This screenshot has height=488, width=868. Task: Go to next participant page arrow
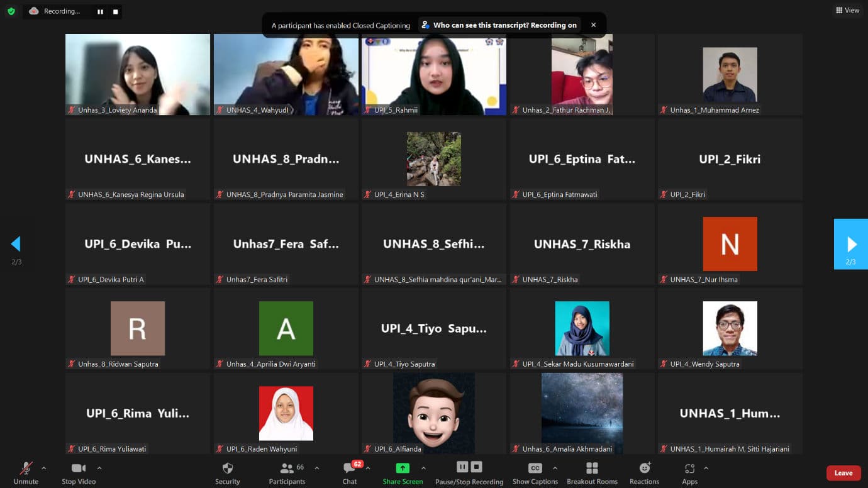click(x=851, y=244)
